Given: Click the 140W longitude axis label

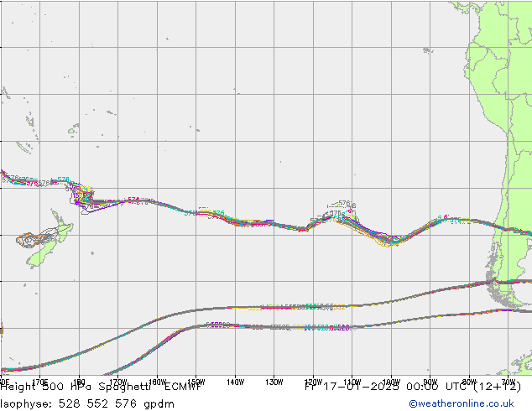Looking at the screenshot, I should coord(235,382).
